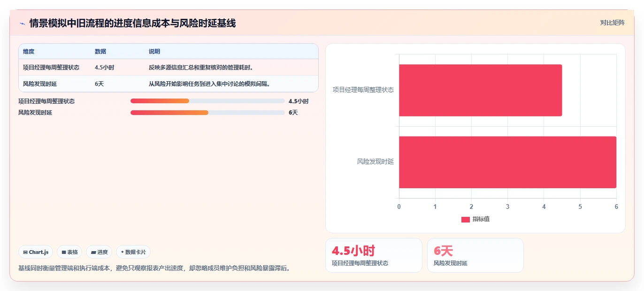Click the 说明 column header
644x291 pixels.
coord(154,52)
